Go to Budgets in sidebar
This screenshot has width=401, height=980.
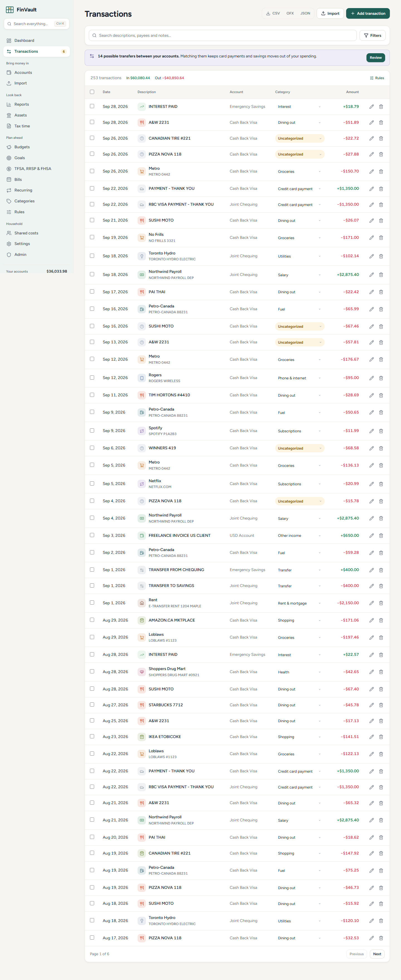[36, 147]
